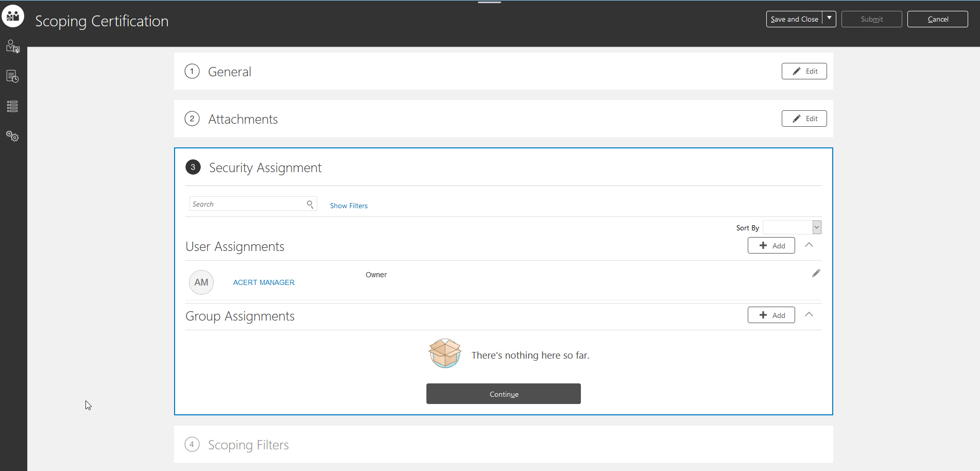Collapse the Group Assignments section
Screen dimensions: 980x471
pos(809,314)
